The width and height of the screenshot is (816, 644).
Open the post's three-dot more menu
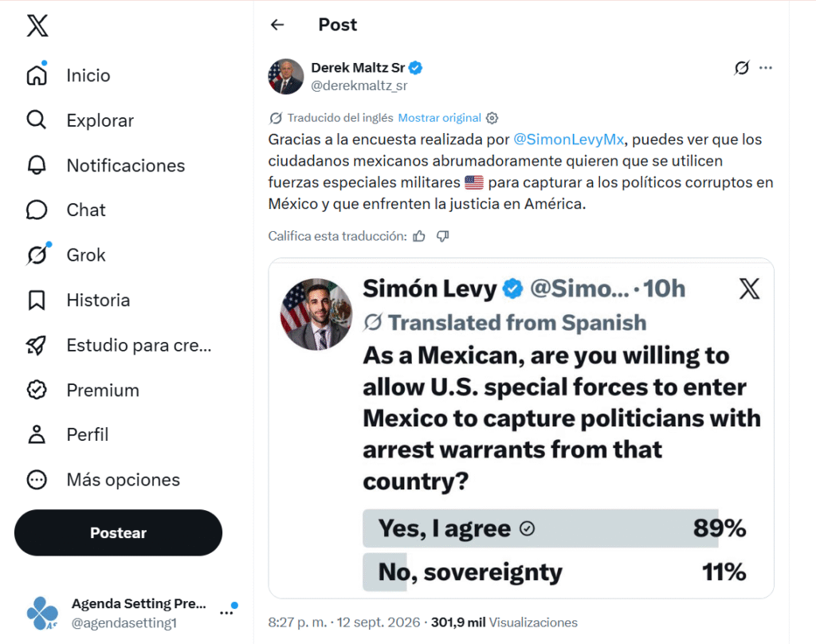766,68
